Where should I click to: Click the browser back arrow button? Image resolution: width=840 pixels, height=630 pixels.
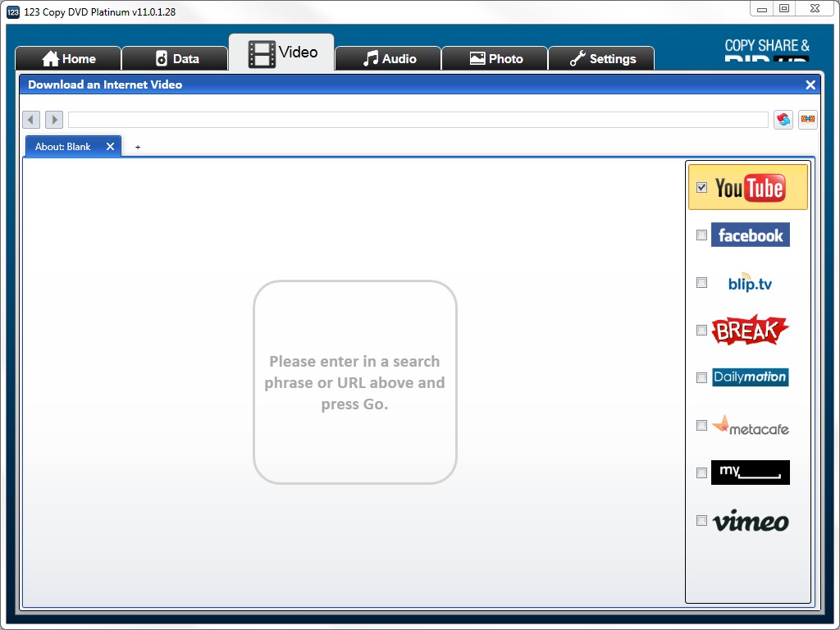click(x=31, y=120)
